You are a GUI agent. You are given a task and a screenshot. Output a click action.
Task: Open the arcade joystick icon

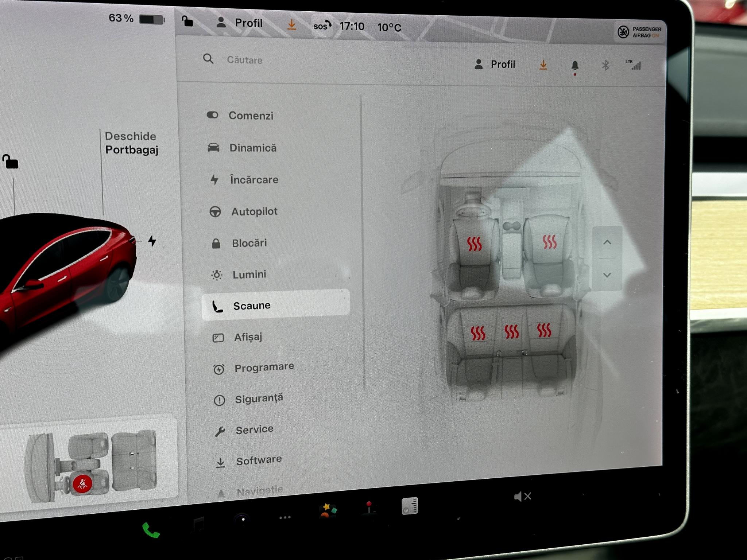point(369,507)
